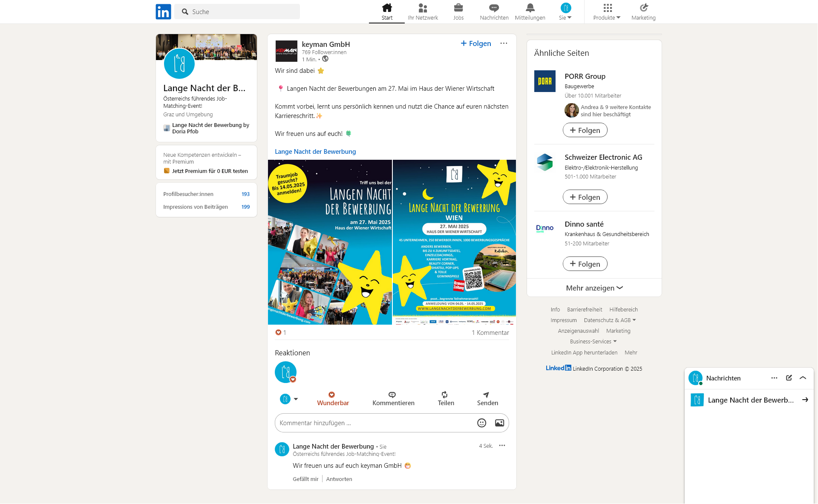Open Lange Nacht der Bewerbung mention link

[x=315, y=151]
